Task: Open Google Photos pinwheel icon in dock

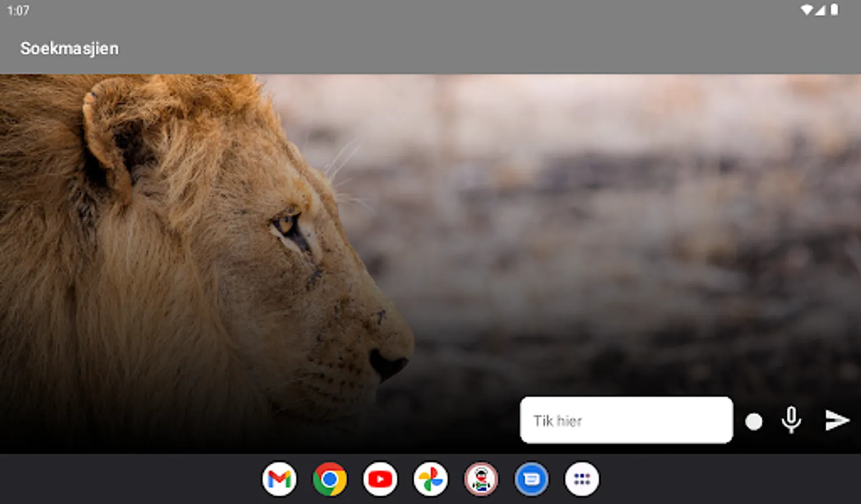Action: pyautogui.click(x=430, y=479)
